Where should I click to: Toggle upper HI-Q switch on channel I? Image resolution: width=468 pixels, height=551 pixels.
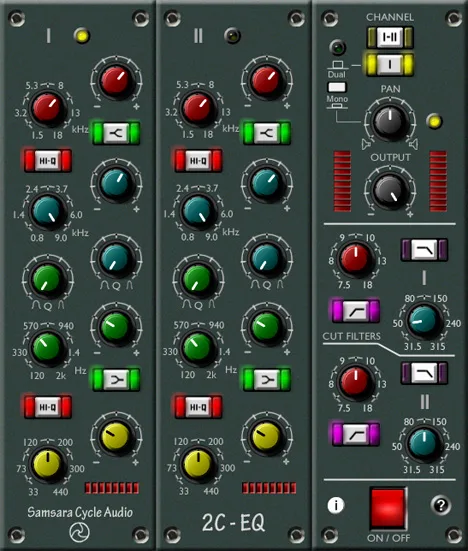(x=48, y=161)
